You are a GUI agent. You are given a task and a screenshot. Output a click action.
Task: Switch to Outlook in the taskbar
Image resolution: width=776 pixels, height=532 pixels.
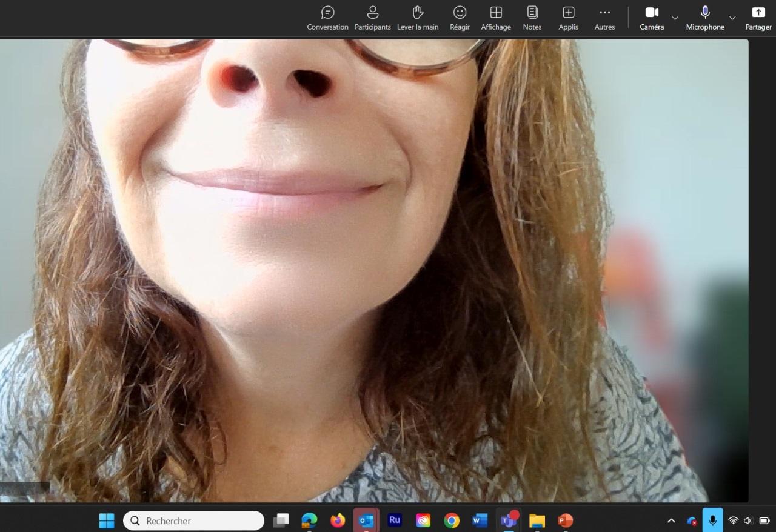tap(366, 520)
